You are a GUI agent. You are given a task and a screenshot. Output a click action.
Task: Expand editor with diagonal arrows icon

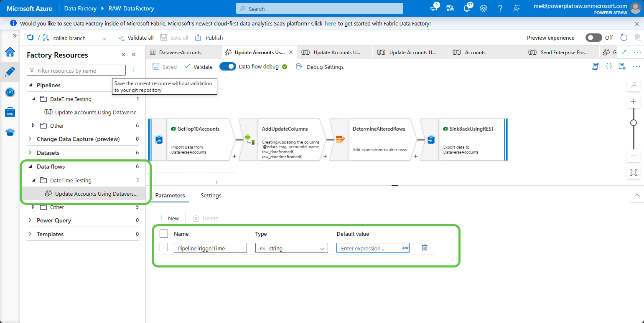pos(624,52)
